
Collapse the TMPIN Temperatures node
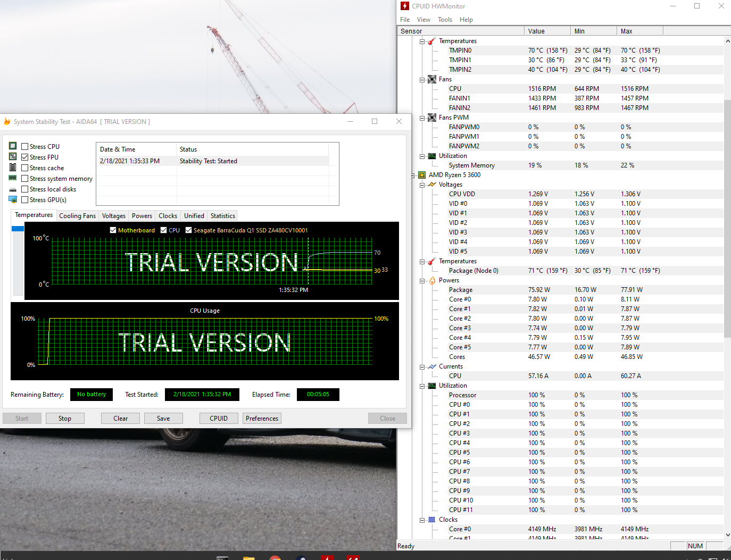tap(422, 41)
